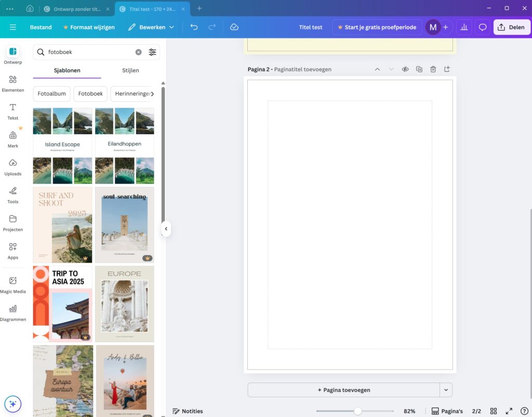The image size is (532, 417).
Task: Open search filter settings icon
Action: click(x=152, y=52)
